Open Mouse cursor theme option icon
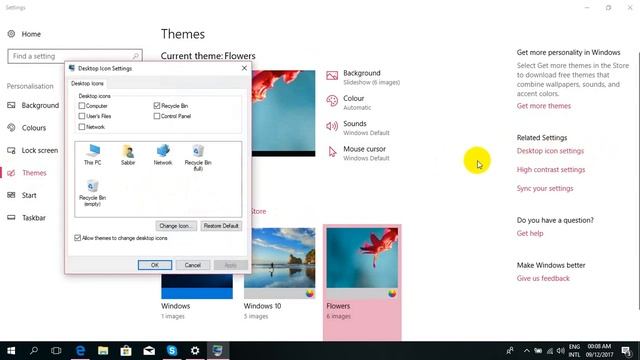The image size is (640, 360). [332, 152]
